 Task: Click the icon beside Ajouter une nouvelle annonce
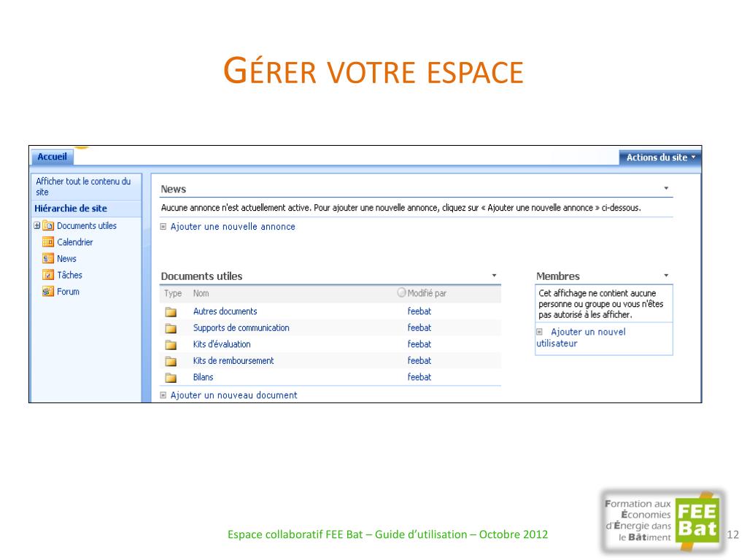pyautogui.click(x=163, y=227)
